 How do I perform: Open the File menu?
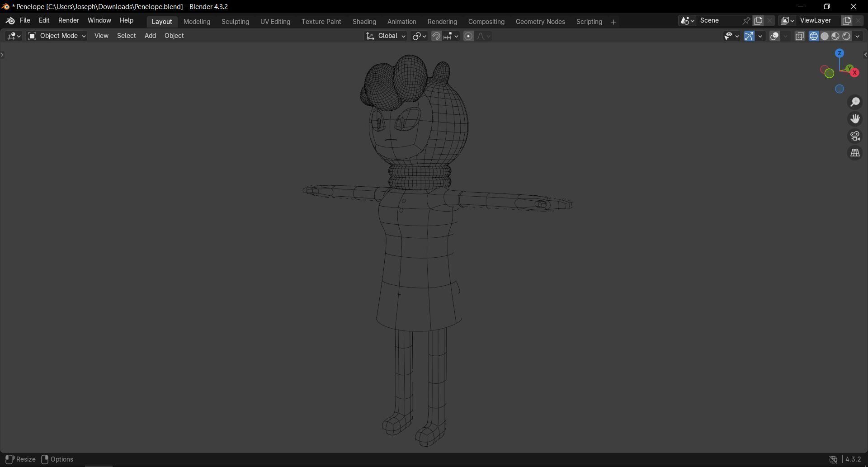[x=25, y=21]
